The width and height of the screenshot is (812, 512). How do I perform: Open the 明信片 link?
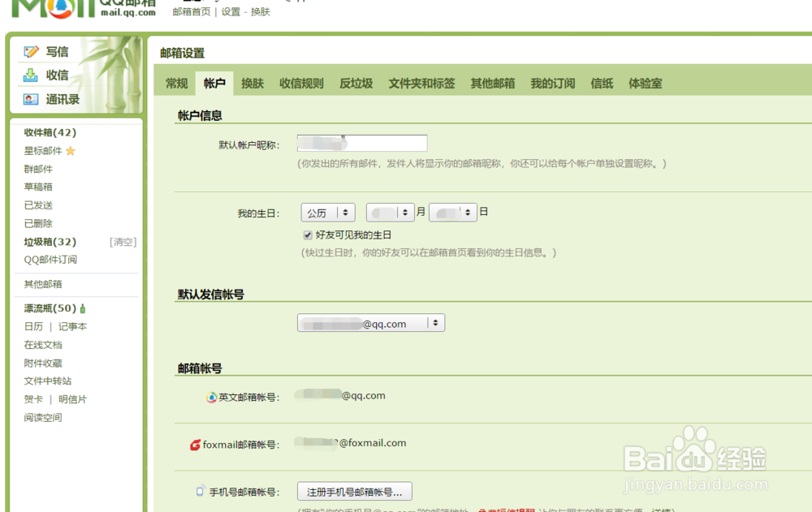tap(72, 399)
